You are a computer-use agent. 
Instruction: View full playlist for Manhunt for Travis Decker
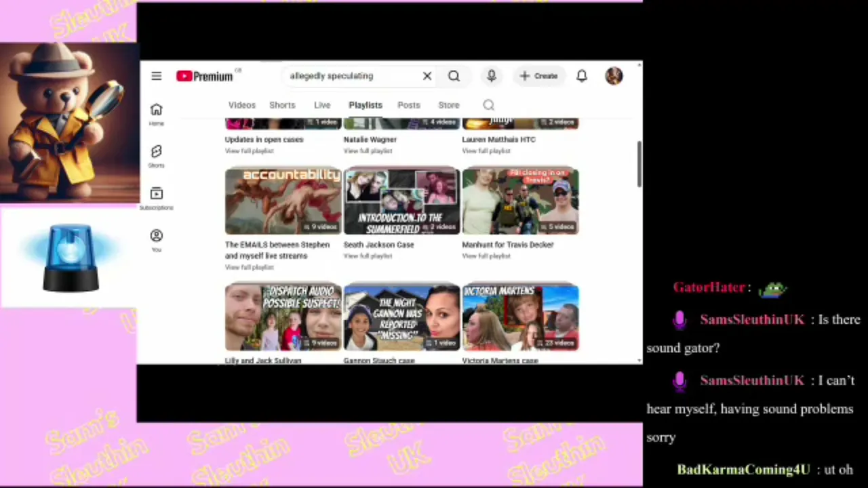pos(487,256)
